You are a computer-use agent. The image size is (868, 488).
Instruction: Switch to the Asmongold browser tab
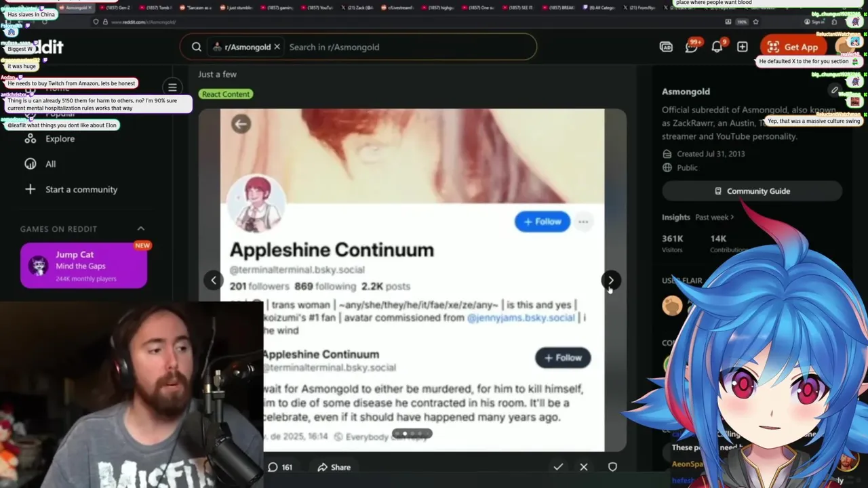[76, 7]
